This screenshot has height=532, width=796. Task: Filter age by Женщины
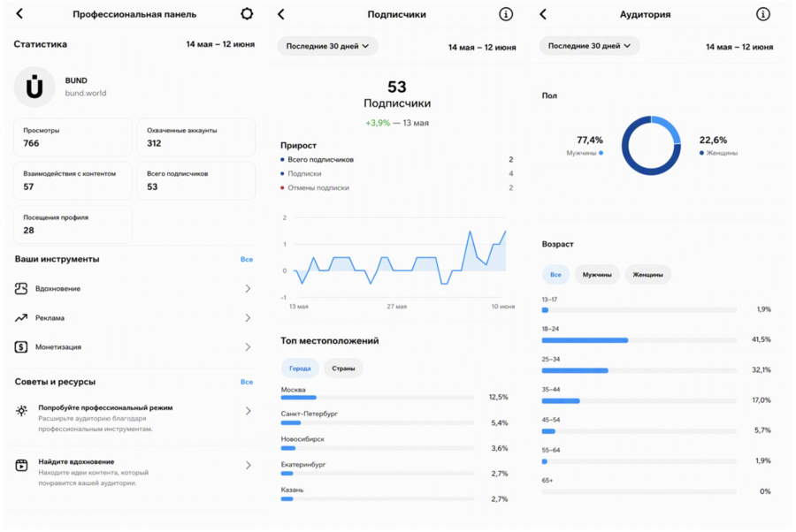(x=647, y=274)
